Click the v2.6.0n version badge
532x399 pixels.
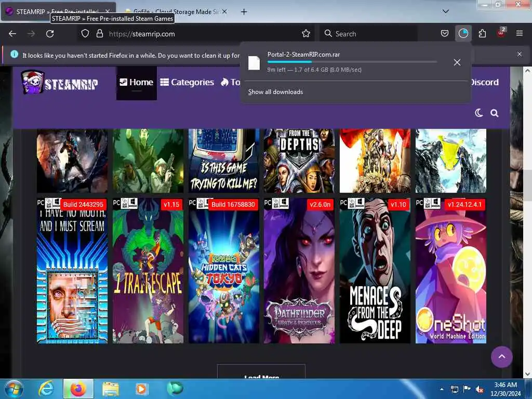click(320, 205)
